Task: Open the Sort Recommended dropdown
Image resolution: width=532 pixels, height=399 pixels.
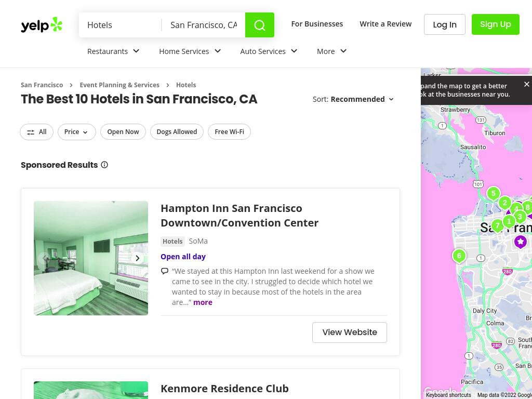Action: pyautogui.click(x=353, y=99)
